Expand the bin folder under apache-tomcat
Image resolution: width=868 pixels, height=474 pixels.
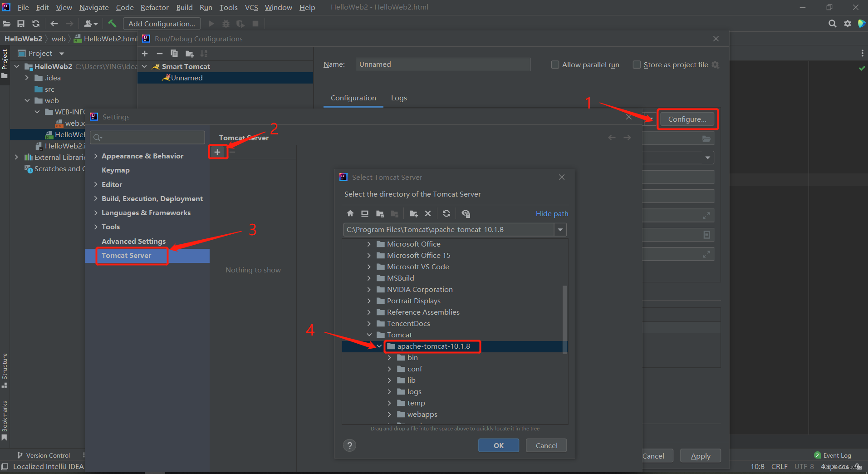389,358
